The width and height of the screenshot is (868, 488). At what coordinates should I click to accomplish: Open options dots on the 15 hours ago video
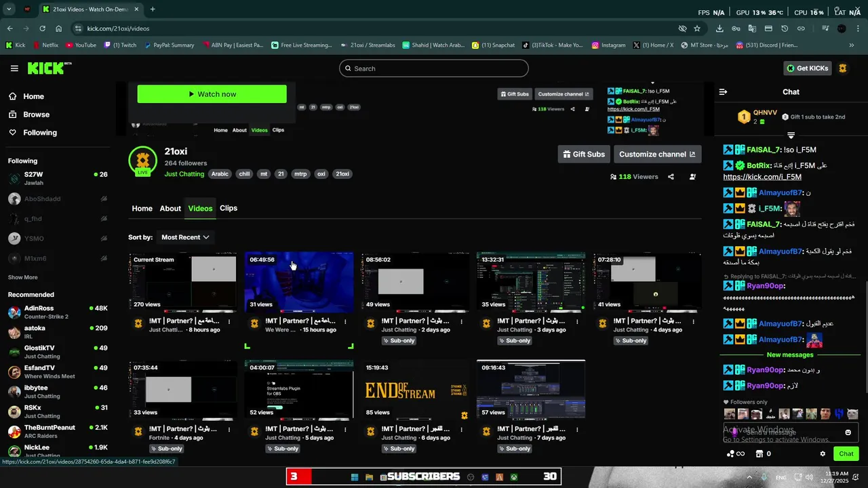coord(345,322)
